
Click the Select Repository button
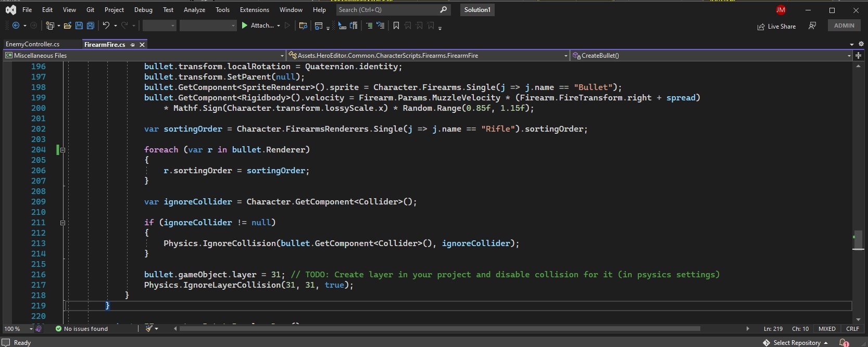point(797,343)
